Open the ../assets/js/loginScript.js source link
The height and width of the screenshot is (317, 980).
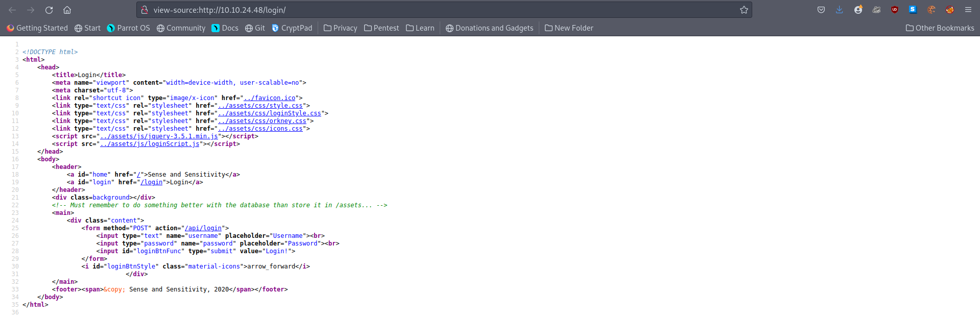[x=150, y=144]
